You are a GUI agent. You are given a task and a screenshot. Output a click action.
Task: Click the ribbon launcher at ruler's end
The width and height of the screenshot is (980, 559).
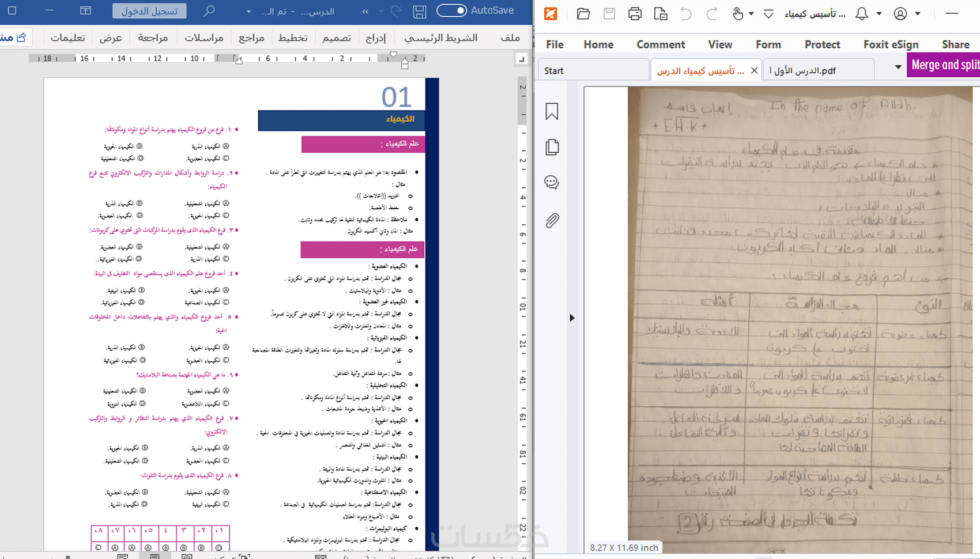point(522,59)
